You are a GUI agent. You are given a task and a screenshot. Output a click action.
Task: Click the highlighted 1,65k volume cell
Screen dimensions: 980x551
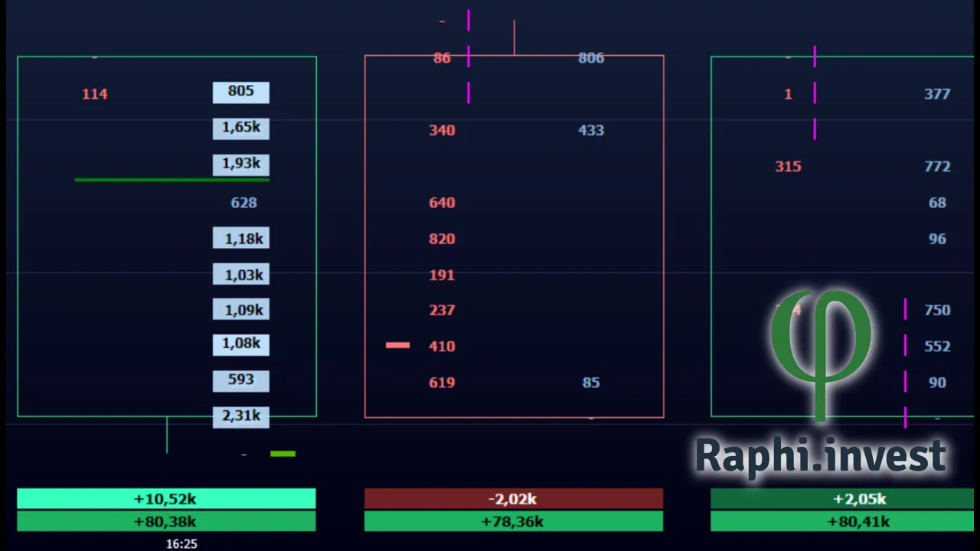[x=241, y=128]
